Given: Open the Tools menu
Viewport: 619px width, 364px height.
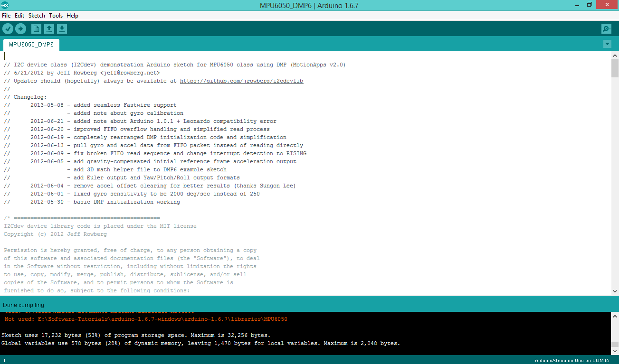Looking at the screenshot, I should 56,16.
